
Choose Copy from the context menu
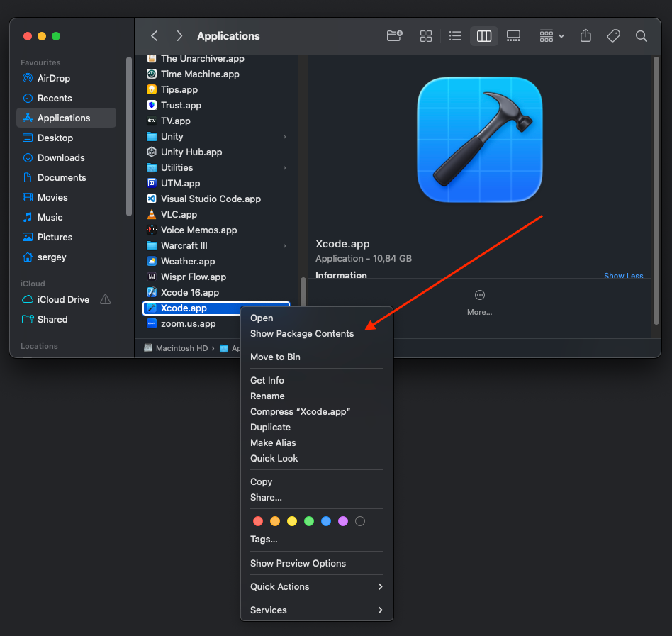[x=317, y=481]
